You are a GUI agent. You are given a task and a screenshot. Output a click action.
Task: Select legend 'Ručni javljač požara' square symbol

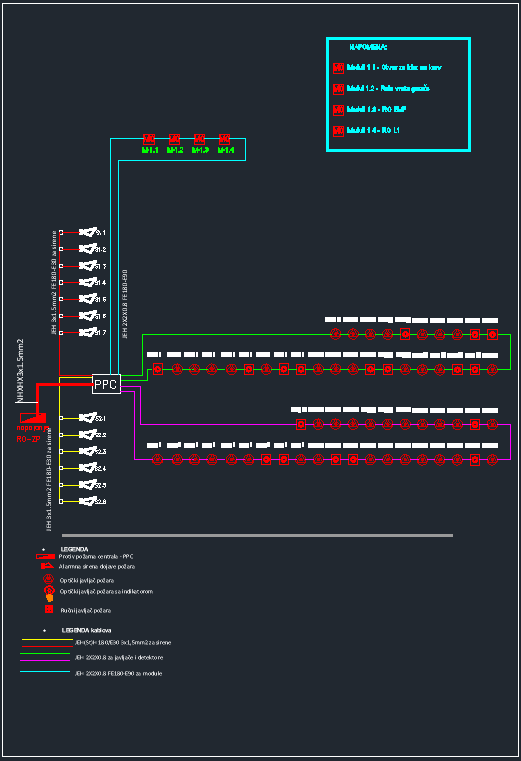[x=49, y=609]
